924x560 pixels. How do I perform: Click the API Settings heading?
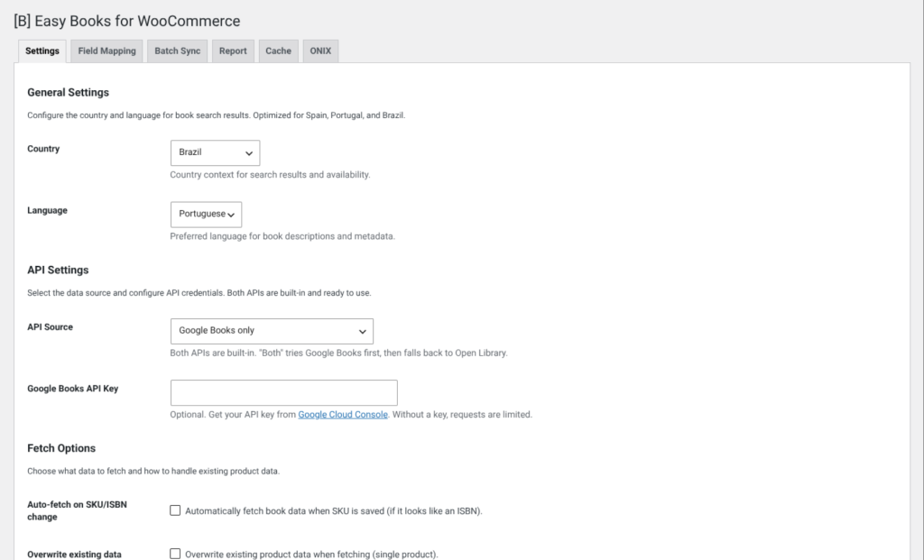[58, 270]
